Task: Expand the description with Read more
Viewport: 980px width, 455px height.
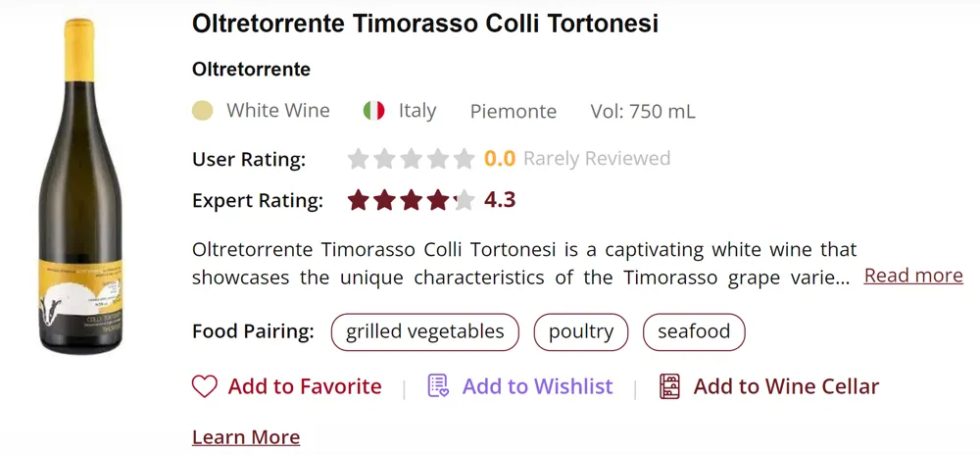Action: (913, 276)
